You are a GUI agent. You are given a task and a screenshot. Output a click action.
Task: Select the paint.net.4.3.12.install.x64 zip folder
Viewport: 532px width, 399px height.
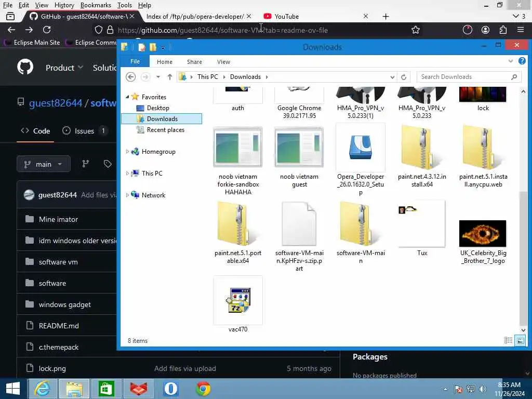(422, 156)
